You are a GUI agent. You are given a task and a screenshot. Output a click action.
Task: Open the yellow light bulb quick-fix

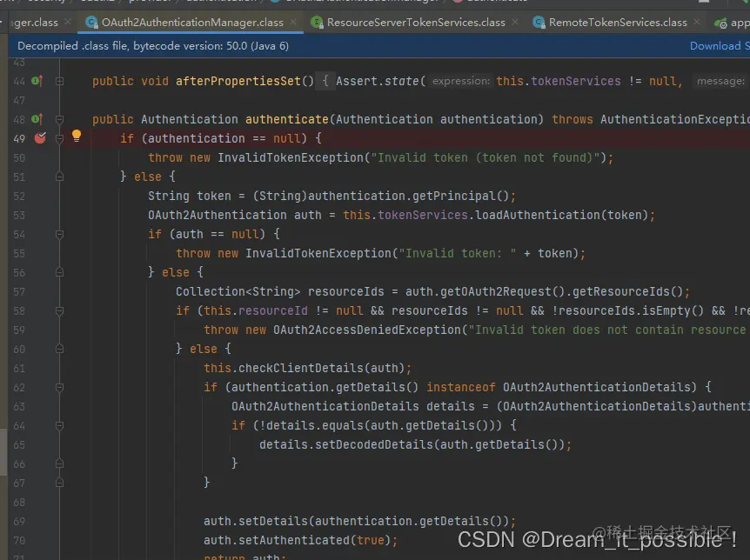76,137
